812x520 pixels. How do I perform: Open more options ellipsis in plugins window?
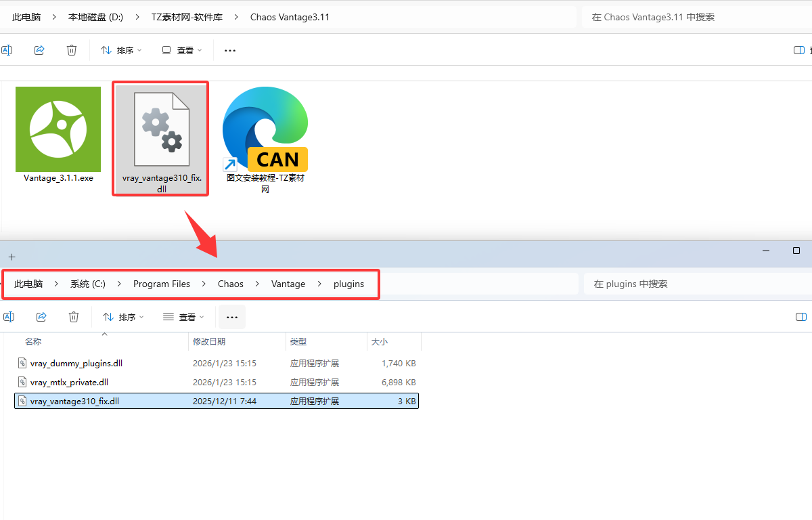pyautogui.click(x=232, y=317)
